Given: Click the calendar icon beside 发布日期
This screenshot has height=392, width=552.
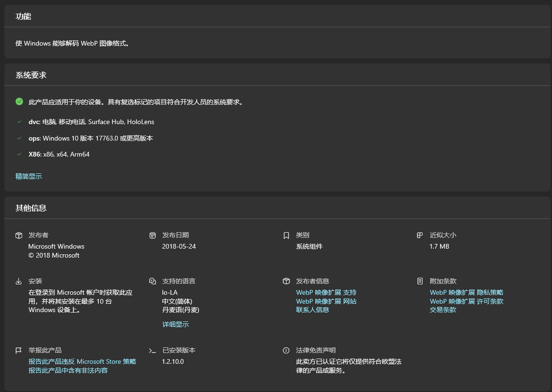Looking at the screenshot, I should (152, 235).
